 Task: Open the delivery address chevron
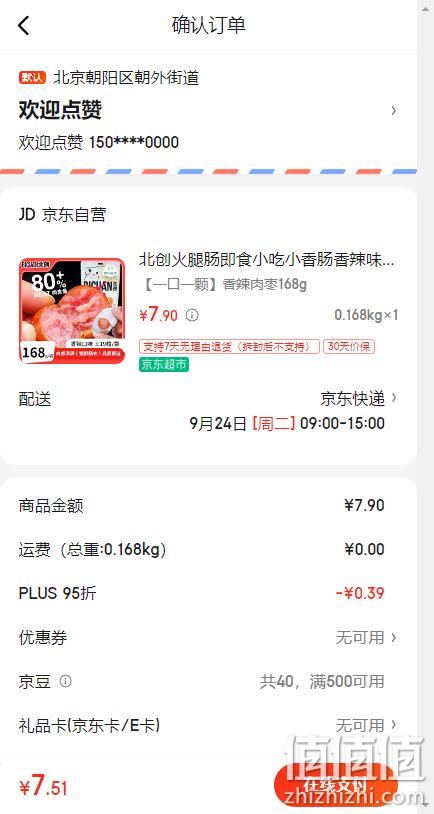[394, 110]
